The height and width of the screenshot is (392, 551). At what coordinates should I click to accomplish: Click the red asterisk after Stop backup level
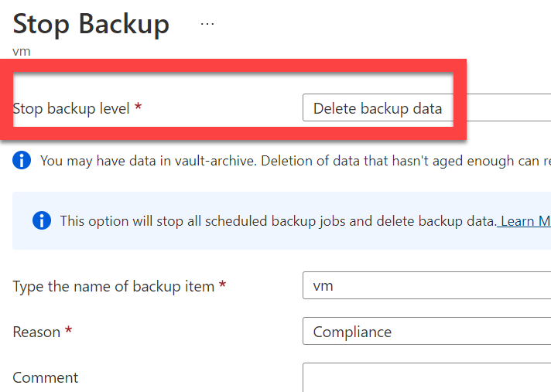pyautogui.click(x=139, y=106)
